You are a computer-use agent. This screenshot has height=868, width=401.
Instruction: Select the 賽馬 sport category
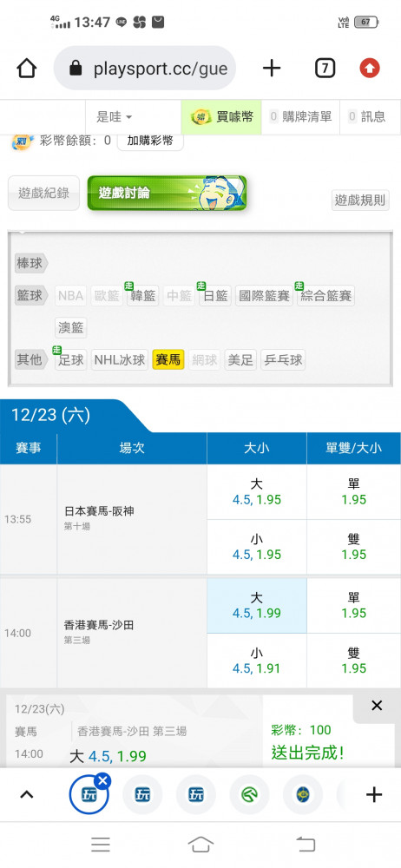coord(168,360)
